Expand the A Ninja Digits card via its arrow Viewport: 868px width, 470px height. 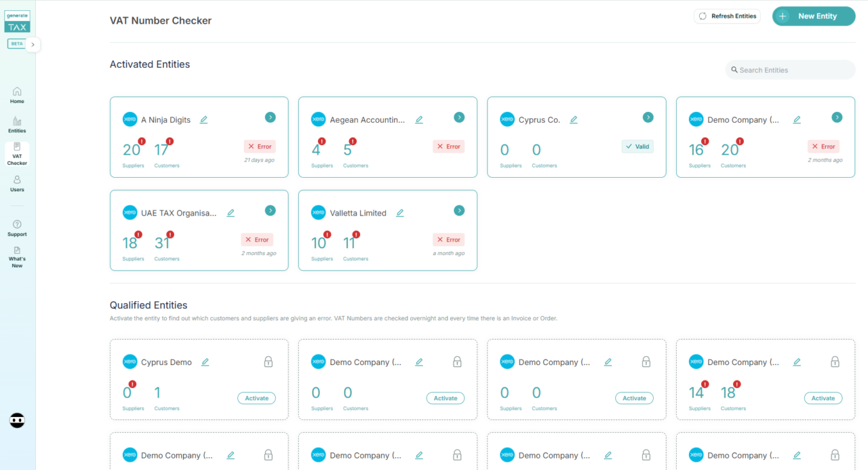270,117
